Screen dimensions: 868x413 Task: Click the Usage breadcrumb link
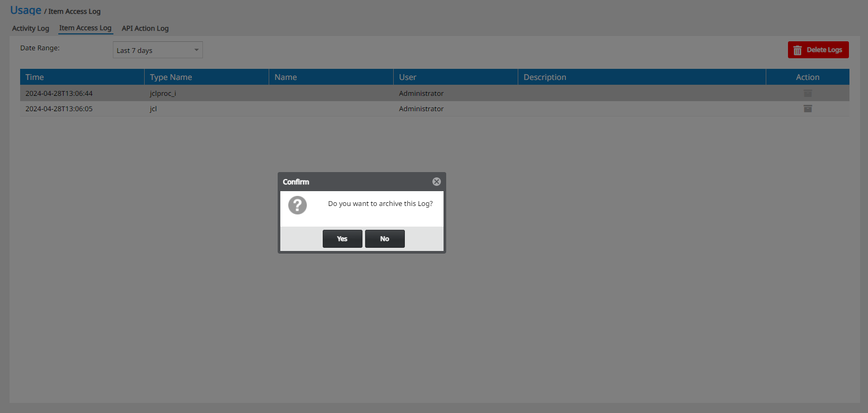coord(26,11)
